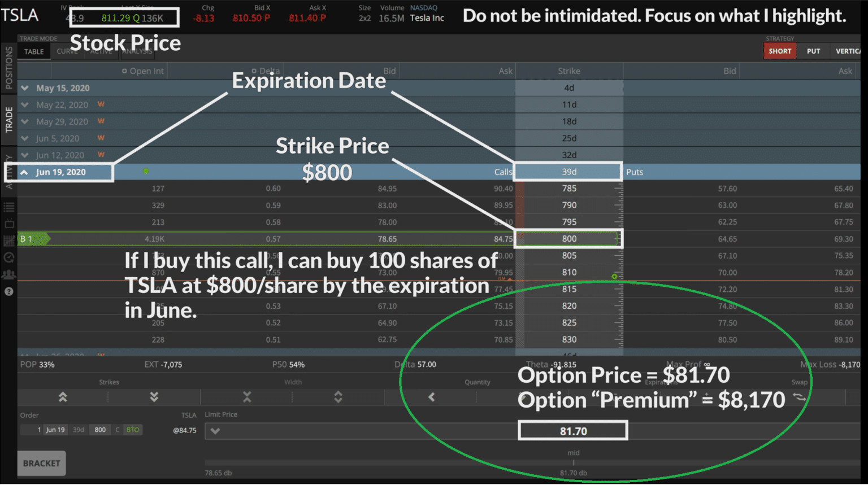Click the 81.70 option price input field
868x485 pixels.
pyautogui.click(x=572, y=430)
